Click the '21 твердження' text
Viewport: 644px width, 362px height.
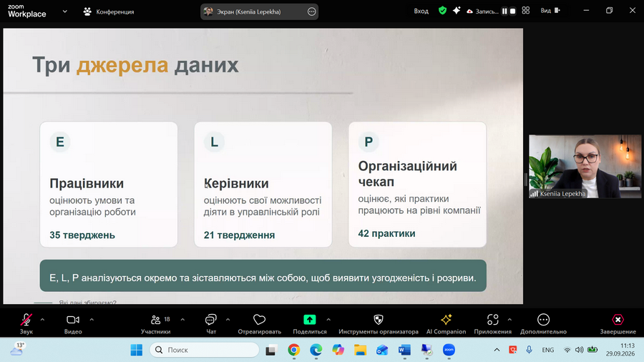pos(240,235)
